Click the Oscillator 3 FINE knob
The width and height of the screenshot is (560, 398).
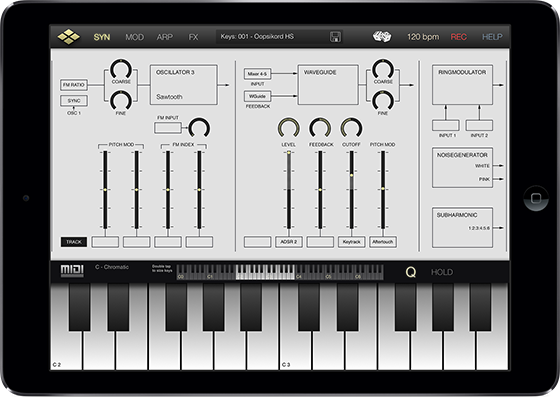pos(121,100)
